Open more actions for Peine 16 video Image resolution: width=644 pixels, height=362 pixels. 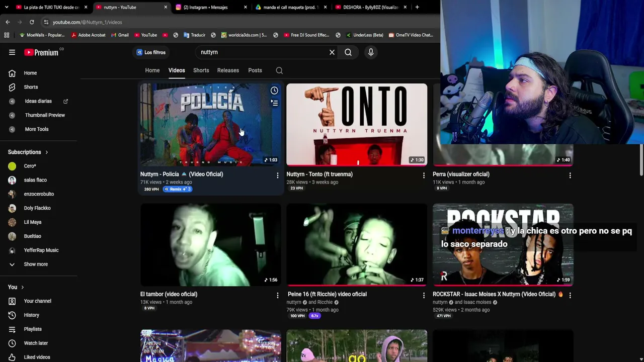click(424, 296)
